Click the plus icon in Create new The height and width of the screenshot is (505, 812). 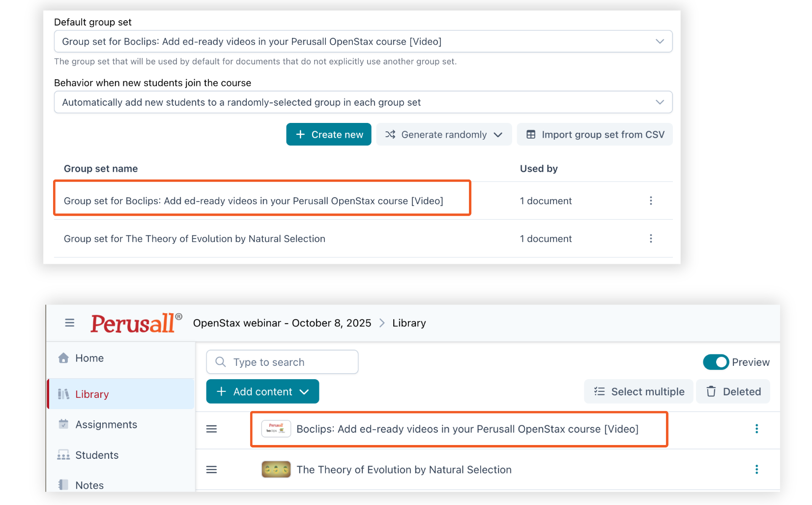tap(300, 134)
